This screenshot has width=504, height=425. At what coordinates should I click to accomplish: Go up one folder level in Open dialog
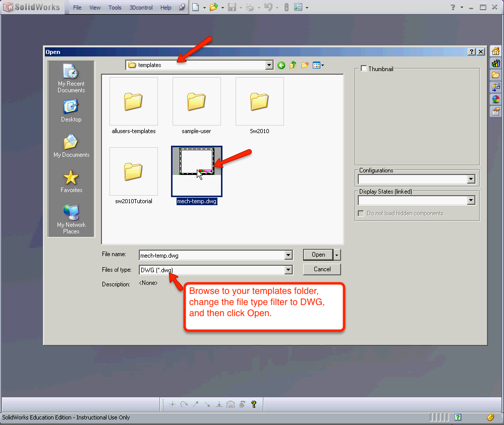293,65
